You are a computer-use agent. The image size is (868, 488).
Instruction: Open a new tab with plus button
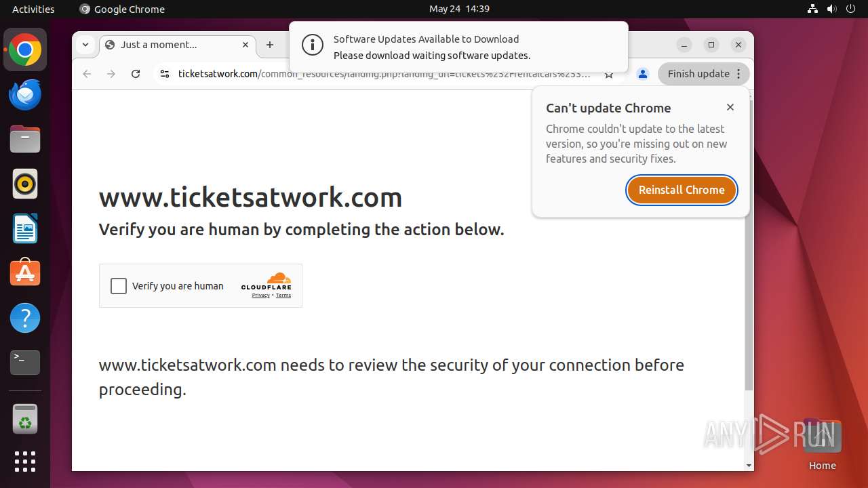click(x=270, y=45)
